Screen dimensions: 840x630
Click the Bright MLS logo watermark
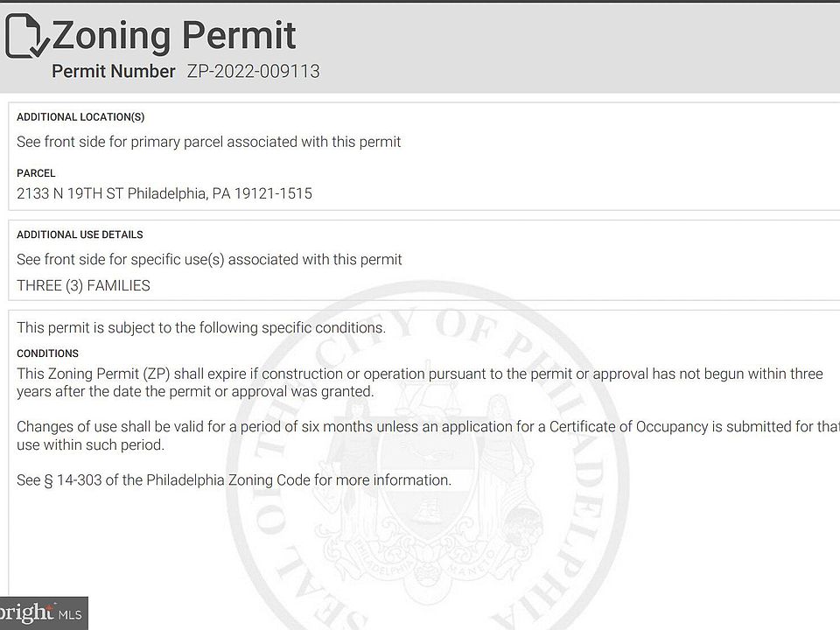click(x=43, y=612)
